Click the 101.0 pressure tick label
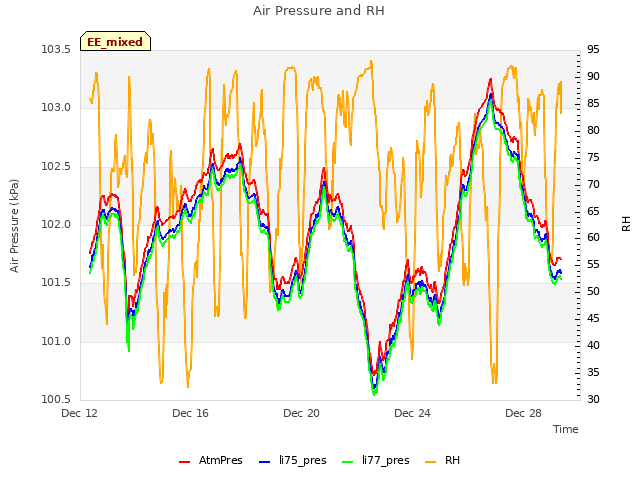640x480 pixels. (56, 341)
